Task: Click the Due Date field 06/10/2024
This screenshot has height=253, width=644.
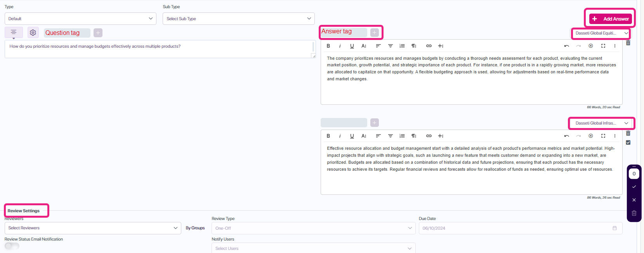Action: click(x=521, y=228)
